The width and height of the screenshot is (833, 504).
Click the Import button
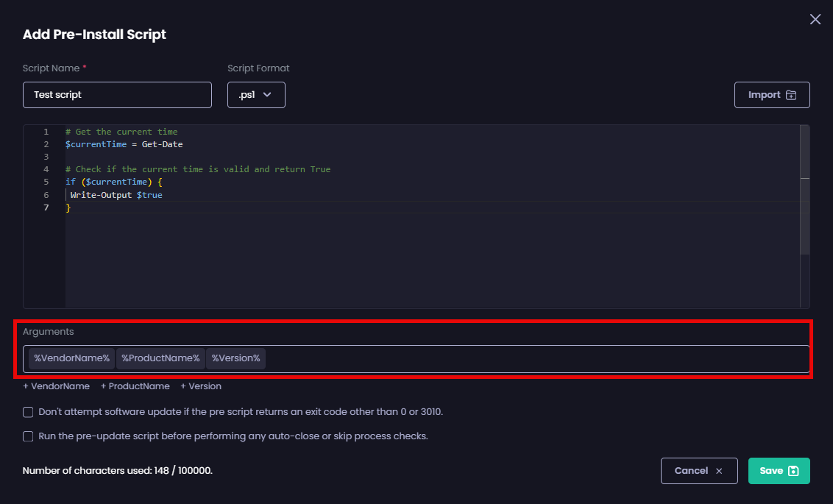point(772,95)
